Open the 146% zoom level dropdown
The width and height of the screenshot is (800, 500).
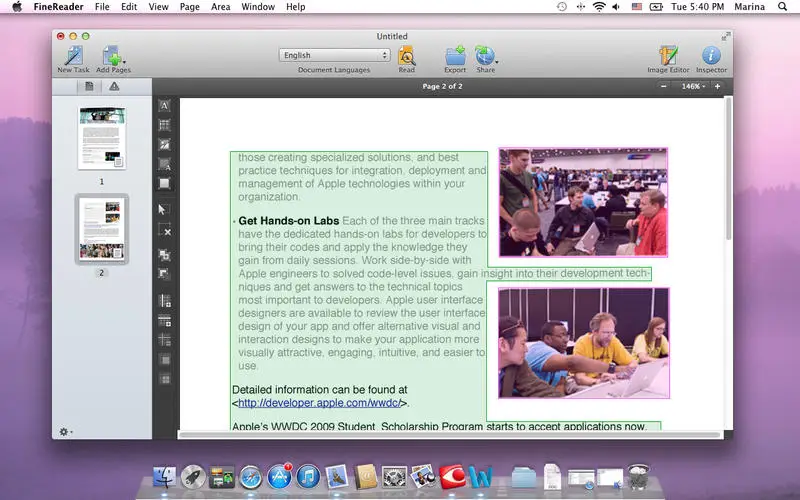tap(693, 86)
